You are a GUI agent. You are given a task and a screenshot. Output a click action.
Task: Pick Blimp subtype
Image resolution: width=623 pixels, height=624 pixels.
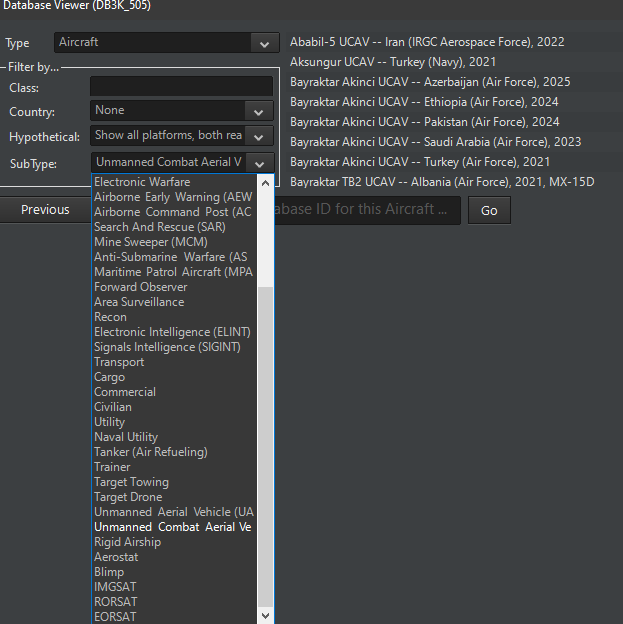click(x=174, y=572)
